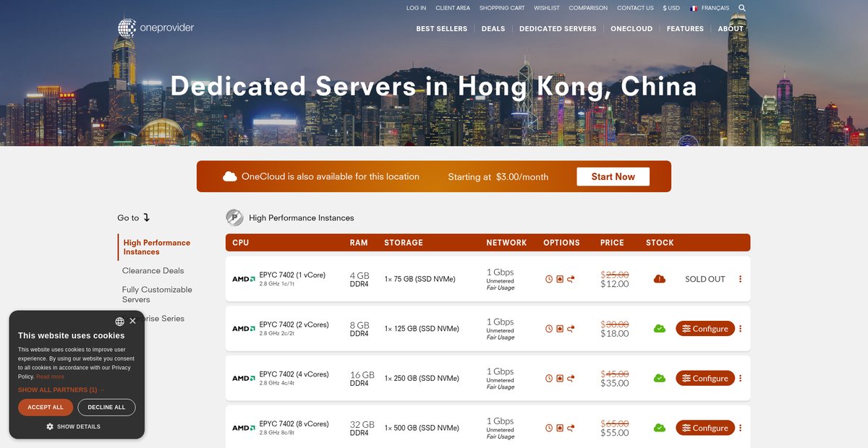Click red sold-out cloud stock icon
Screen dimensions: 868x448
660,279
